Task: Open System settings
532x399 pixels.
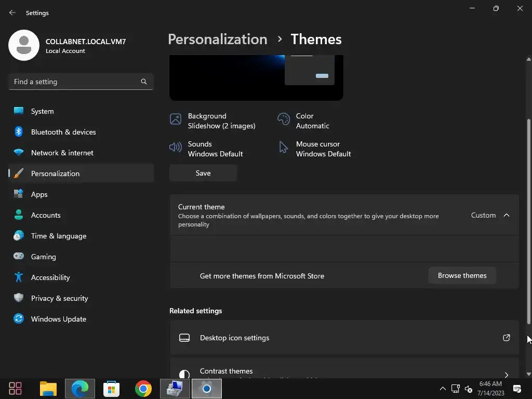Action: click(x=81, y=111)
